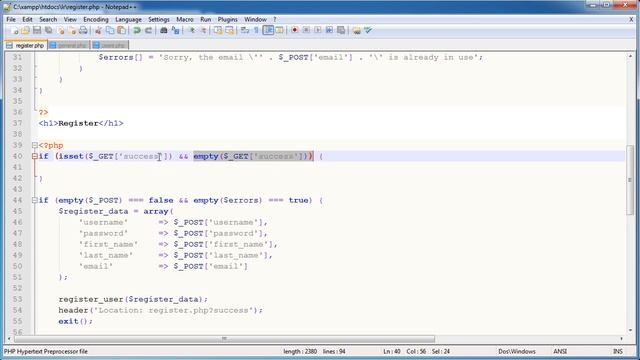Click the Open file folder icon
This screenshot has width=640, height=360.
click(x=25, y=31)
